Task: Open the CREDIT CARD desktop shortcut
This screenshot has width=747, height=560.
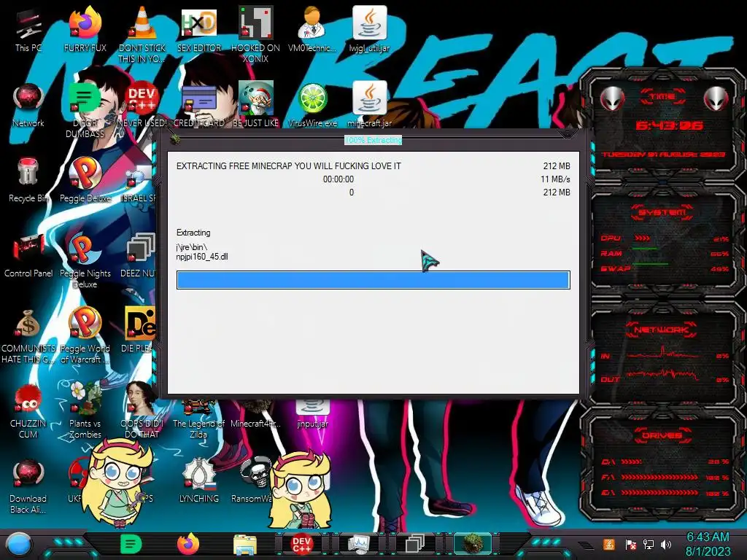Action: [198, 106]
